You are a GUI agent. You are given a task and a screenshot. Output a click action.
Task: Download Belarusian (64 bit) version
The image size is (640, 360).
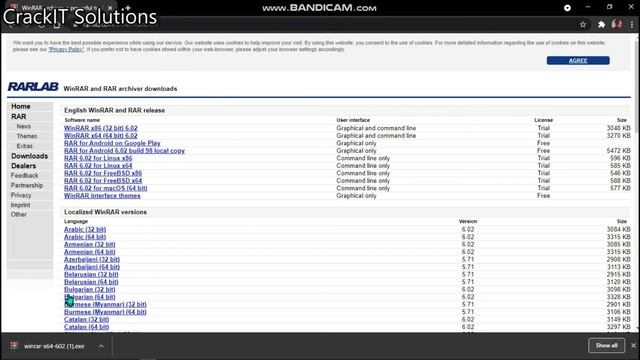(x=91, y=282)
